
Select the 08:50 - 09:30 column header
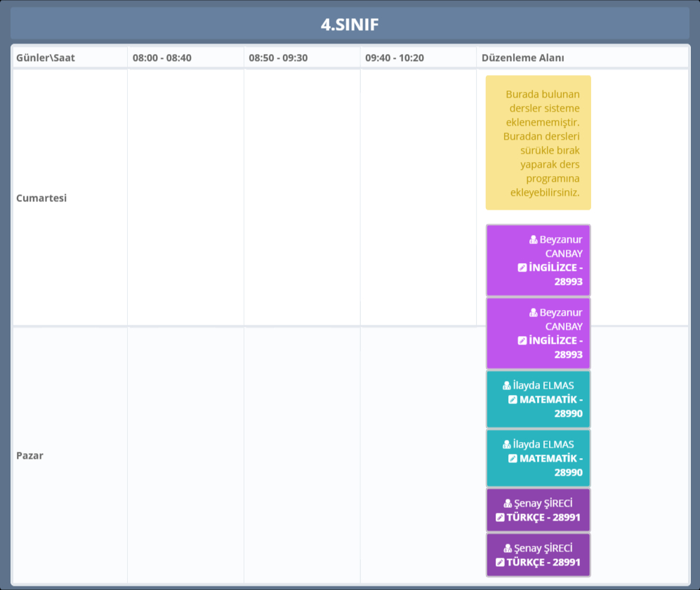click(x=278, y=58)
